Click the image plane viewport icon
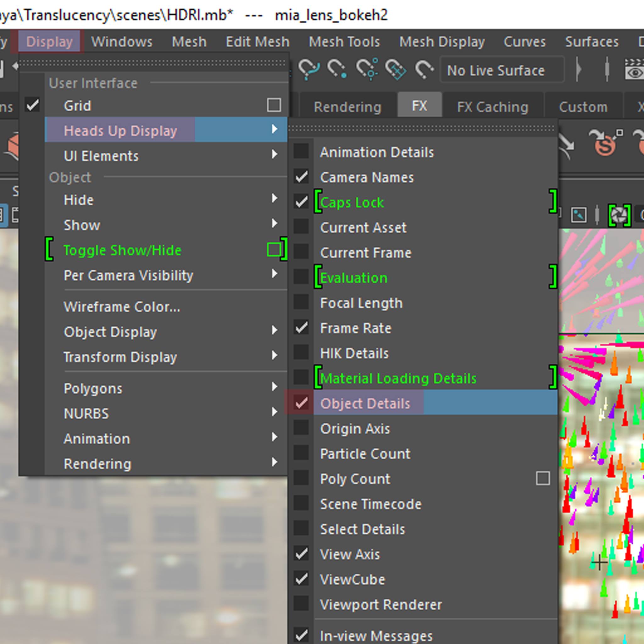This screenshot has width=644, height=644. tap(579, 215)
